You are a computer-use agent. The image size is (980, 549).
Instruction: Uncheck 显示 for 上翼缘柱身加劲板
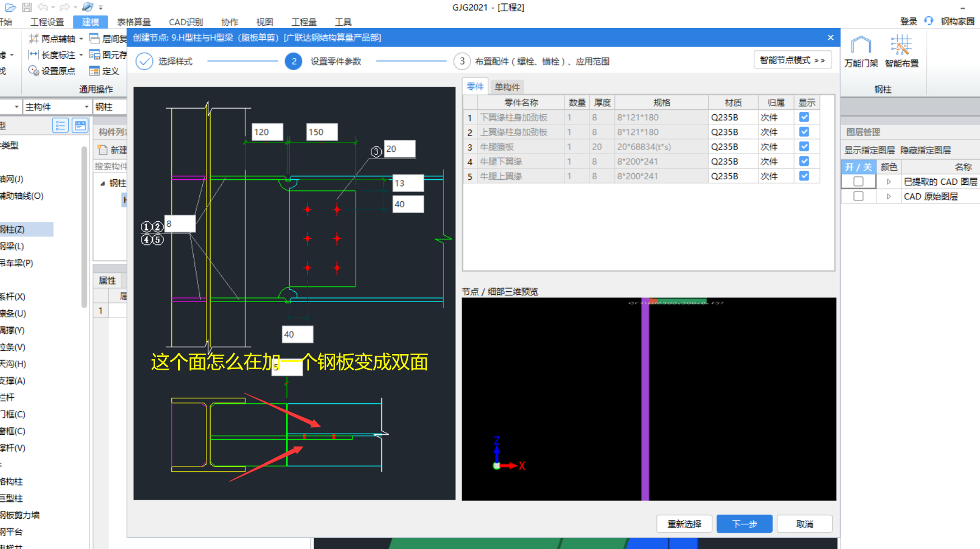(804, 132)
